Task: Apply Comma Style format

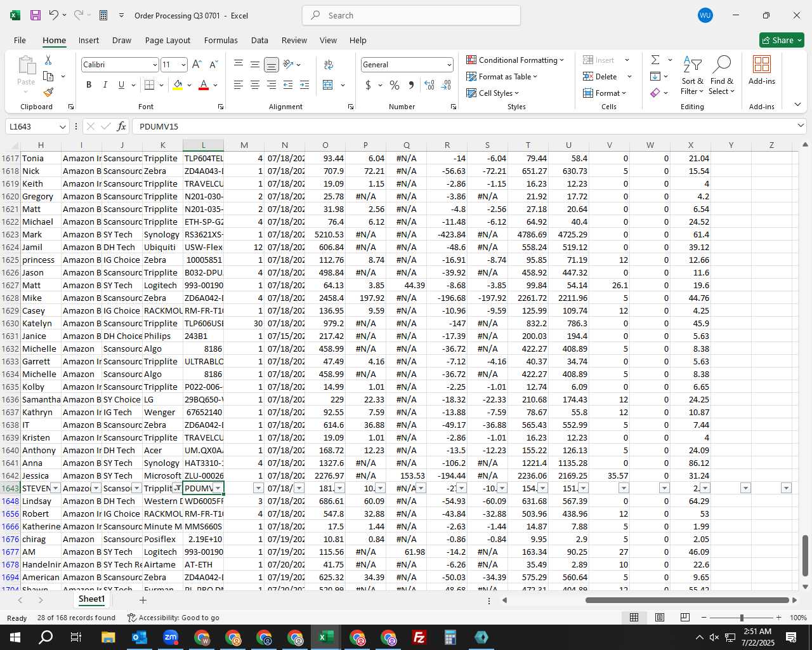Action: [412, 85]
